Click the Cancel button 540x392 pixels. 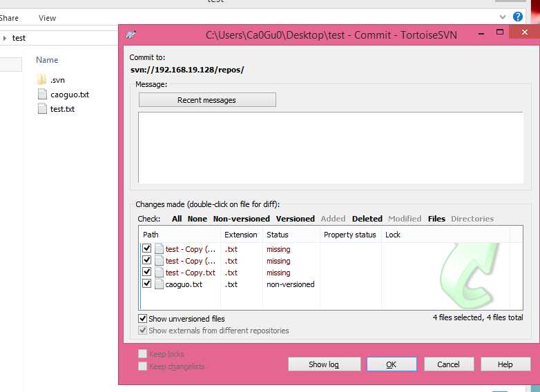click(x=449, y=364)
